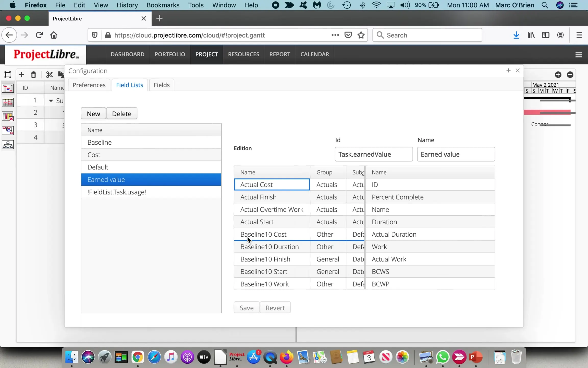Select Percent Complete in selected fields
The width and height of the screenshot is (588, 368).
tap(430, 197)
